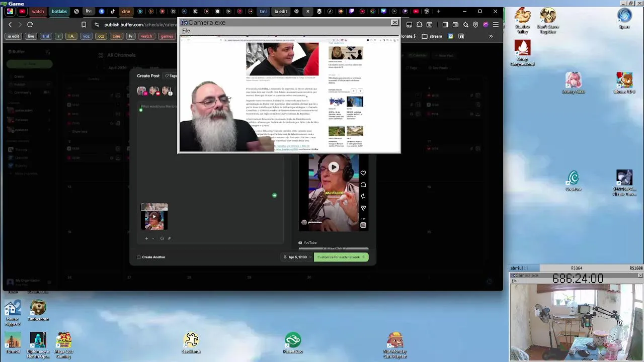Click the heart icon on video preview
The height and width of the screenshot is (362, 644).
tap(363, 173)
